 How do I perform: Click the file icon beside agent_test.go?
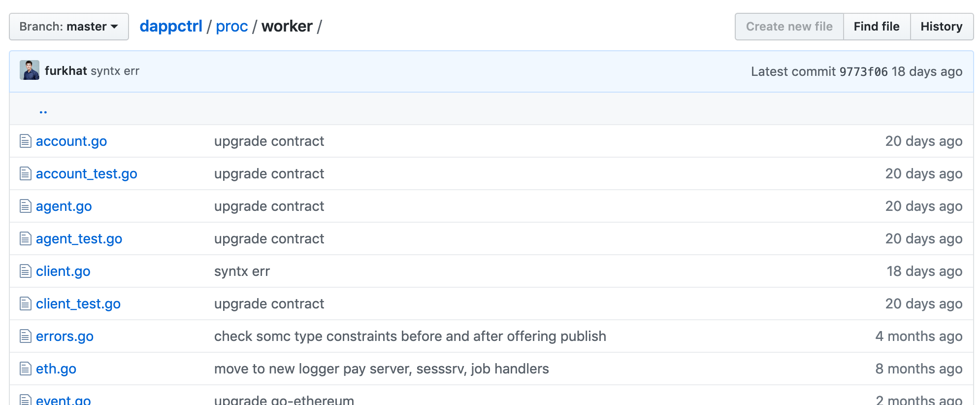(x=26, y=239)
